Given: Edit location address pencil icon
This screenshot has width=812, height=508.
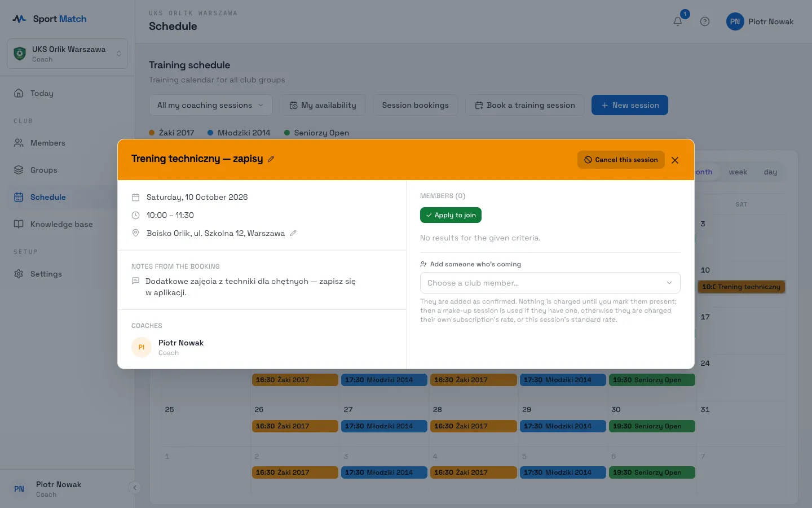Looking at the screenshot, I should (x=293, y=233).
